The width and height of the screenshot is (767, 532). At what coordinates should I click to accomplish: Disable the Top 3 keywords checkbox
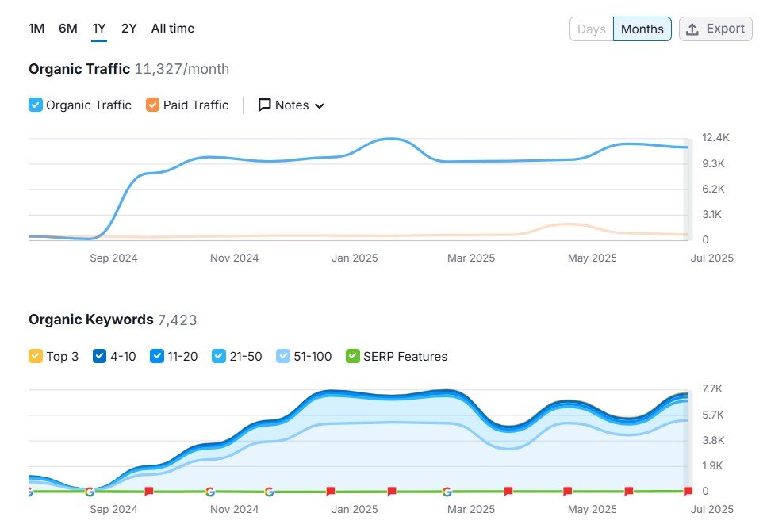click(x=36, y=356)
